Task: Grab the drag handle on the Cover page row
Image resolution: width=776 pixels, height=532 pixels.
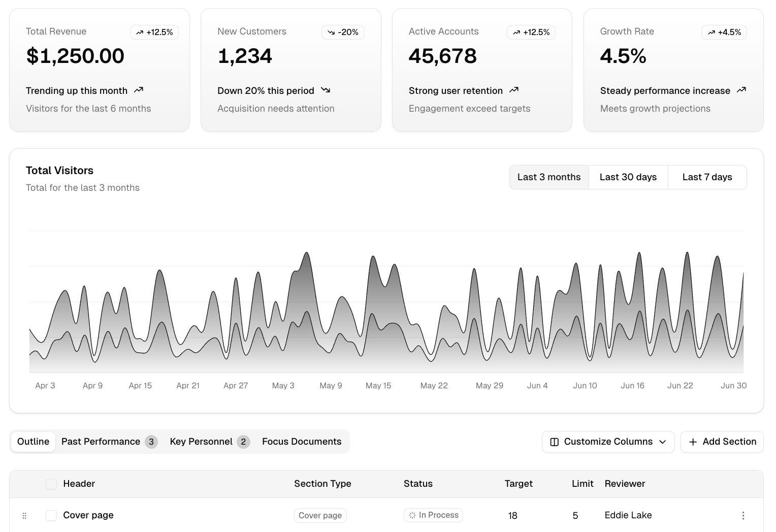Action: click(x=24, y=515)
